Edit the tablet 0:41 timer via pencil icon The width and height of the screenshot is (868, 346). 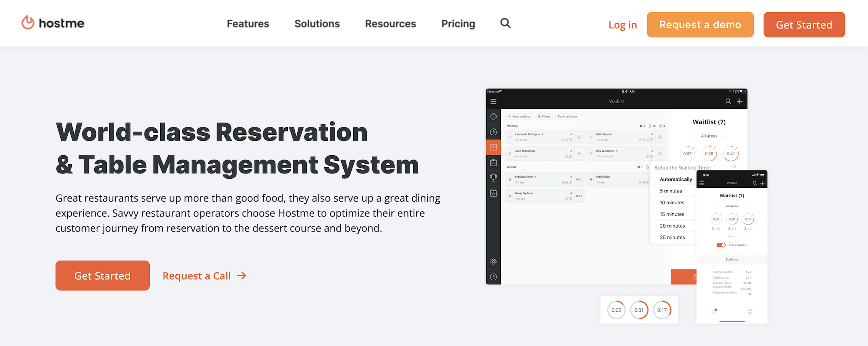click(736, 148)
